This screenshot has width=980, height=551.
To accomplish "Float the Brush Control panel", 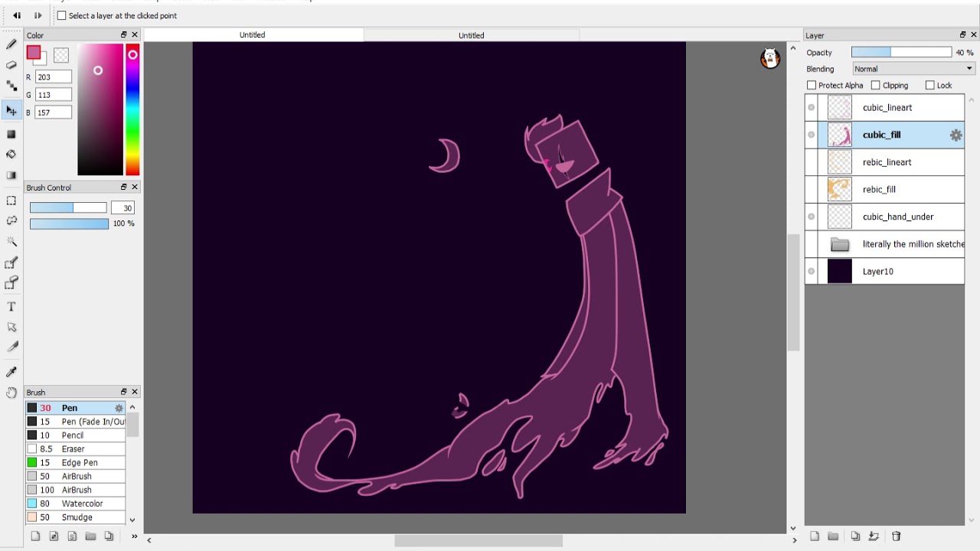I will [123, 187].
